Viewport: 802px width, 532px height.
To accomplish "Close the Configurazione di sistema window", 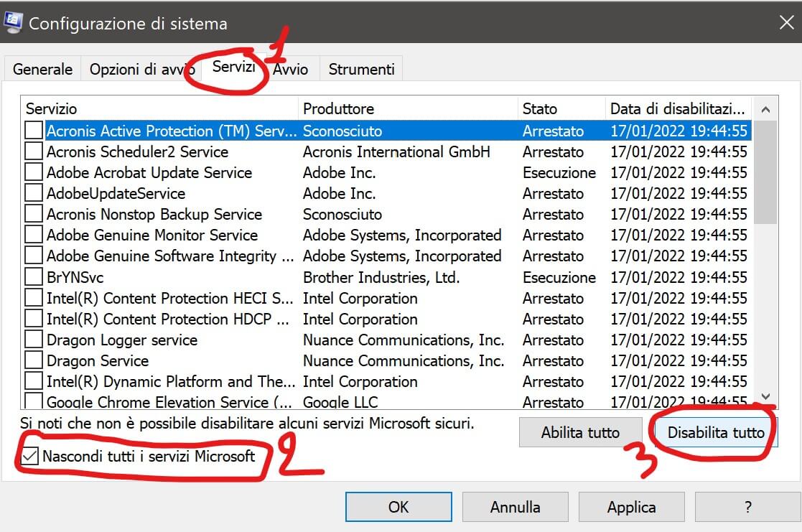I will click(x=786, y=23).
